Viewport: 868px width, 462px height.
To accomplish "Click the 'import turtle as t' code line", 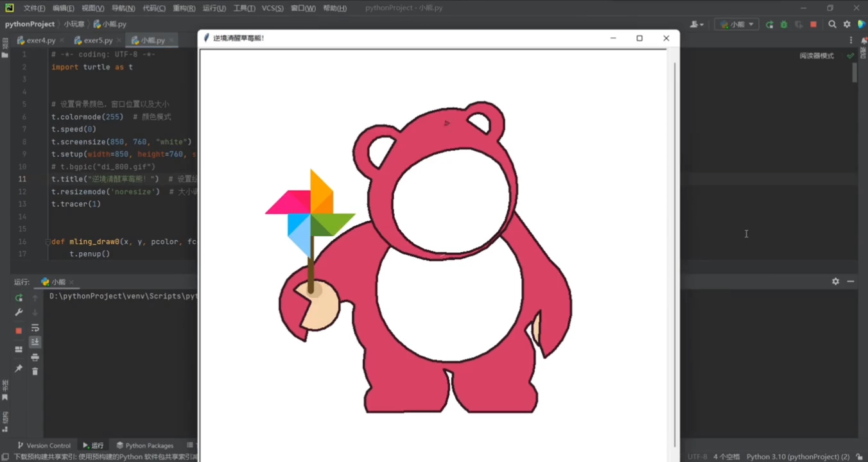I will click(x=92, y=67).
